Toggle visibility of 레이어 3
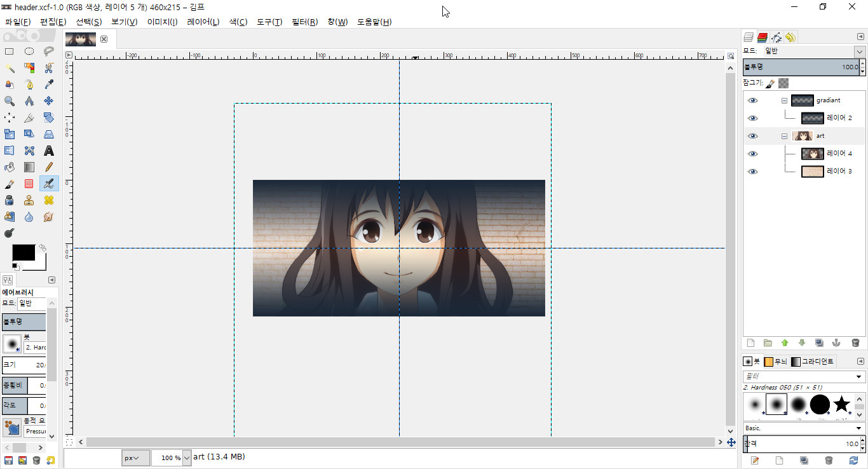The width and height of the screenshot is (868, 469). pos(753,172)
